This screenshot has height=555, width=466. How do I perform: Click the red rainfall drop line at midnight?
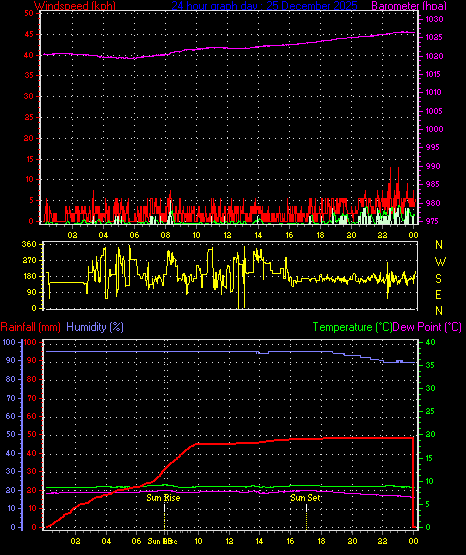[x=413, y=482]
